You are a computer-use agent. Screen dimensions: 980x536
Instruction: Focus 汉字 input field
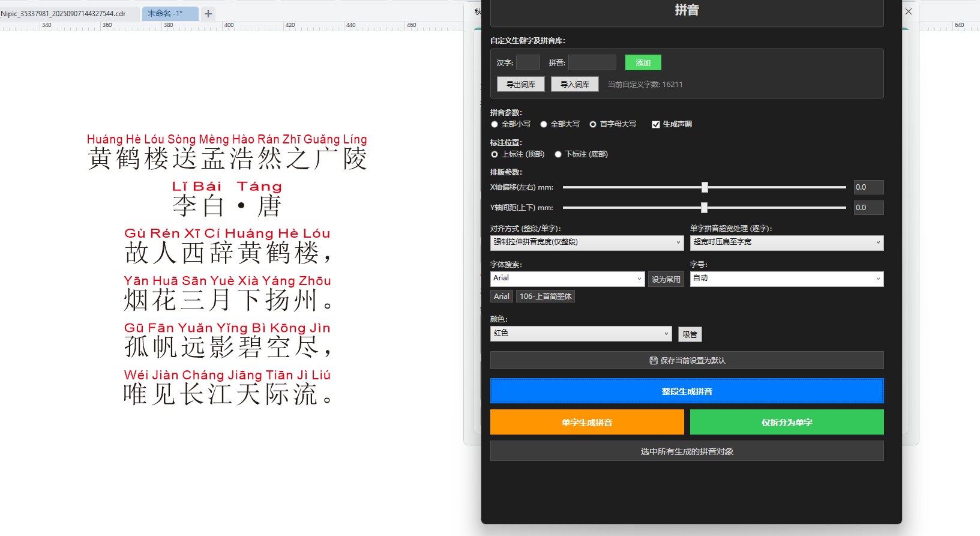(x=528, y=62)
